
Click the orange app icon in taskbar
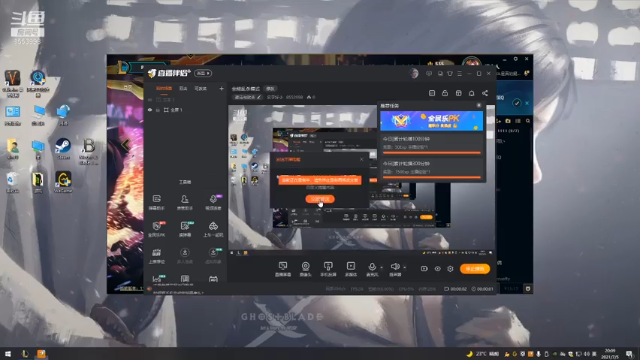point(41,353)
